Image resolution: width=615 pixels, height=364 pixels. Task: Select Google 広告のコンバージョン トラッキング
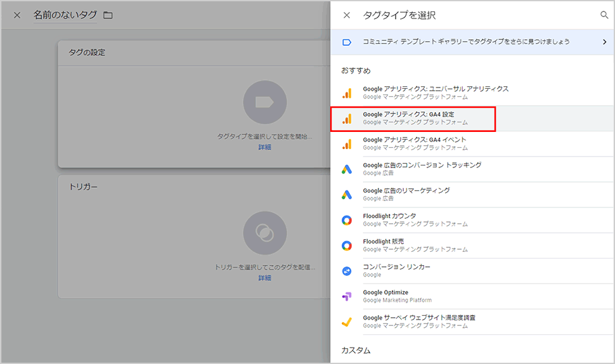point(472,169)
